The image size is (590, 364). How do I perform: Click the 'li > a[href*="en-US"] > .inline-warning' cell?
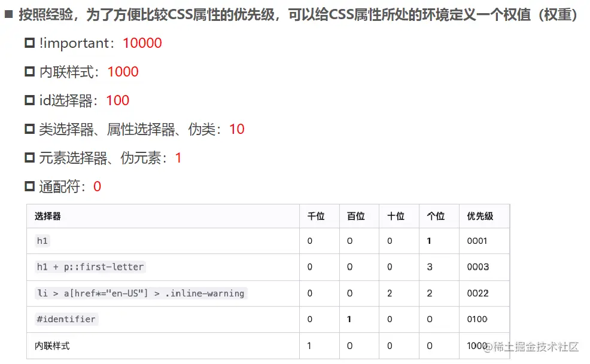click(x=141, y=293)
